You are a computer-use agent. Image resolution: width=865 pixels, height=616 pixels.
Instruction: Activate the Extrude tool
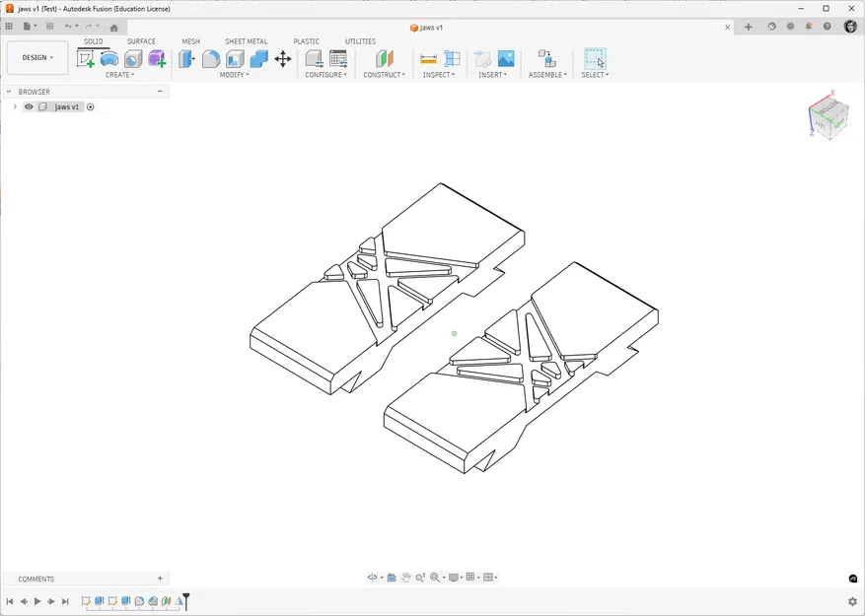tap(108, 57)
